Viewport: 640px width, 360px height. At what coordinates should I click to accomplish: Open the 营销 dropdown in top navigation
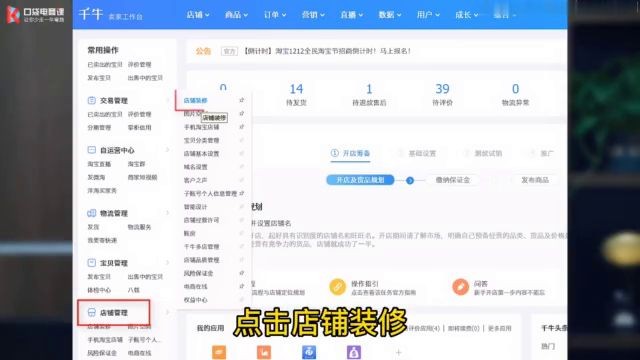coord(313,15)
